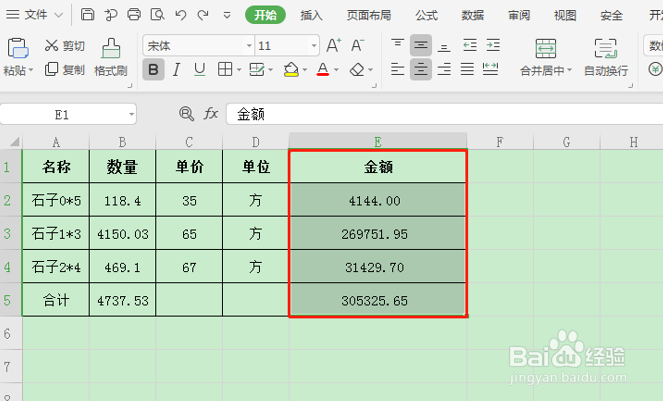663x401 pixels.
Task: Click the Borders icon
Action: pos(225,69)
